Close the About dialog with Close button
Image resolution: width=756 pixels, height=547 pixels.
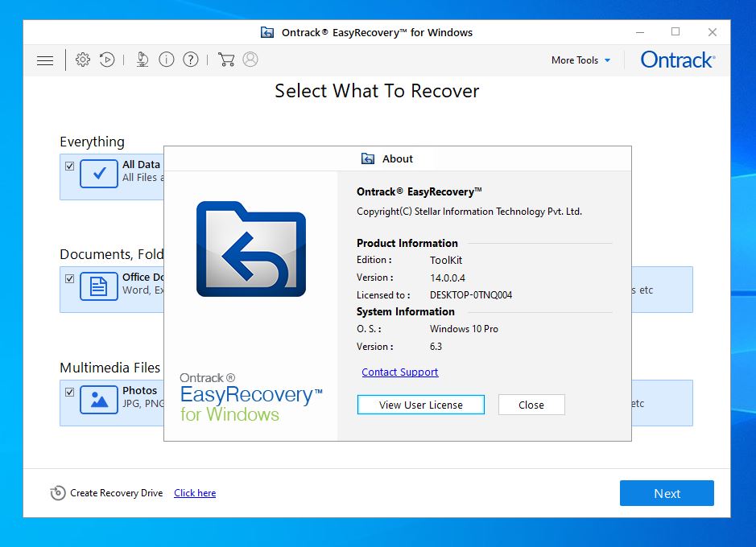pos(531,405)
